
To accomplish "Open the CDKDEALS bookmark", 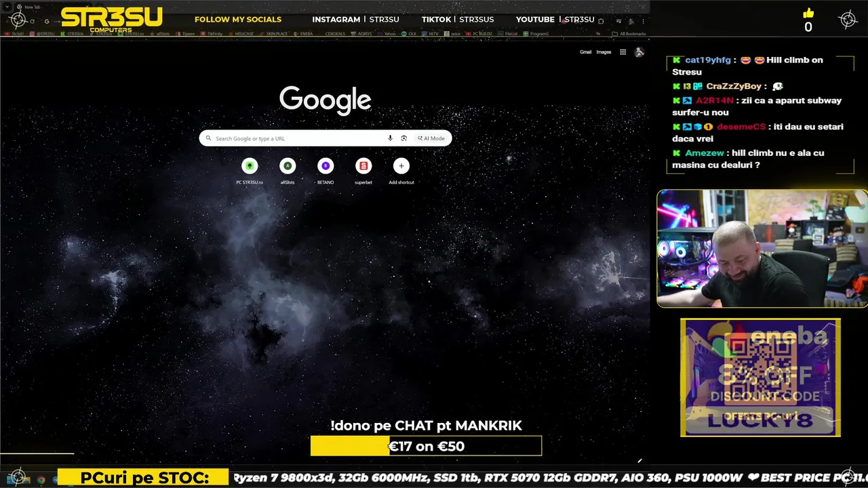I will pyautogui.click(x=336, y=34).
